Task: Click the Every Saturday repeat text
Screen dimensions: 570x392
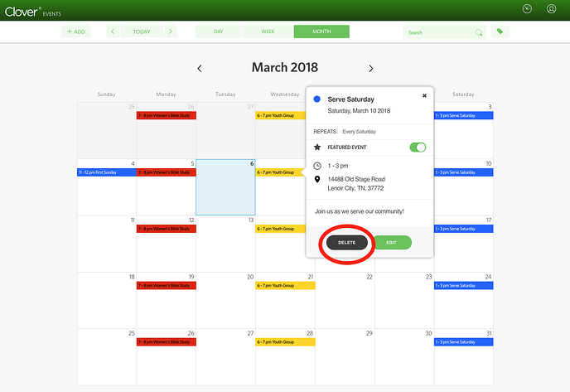Action: [x=360, y=132]
